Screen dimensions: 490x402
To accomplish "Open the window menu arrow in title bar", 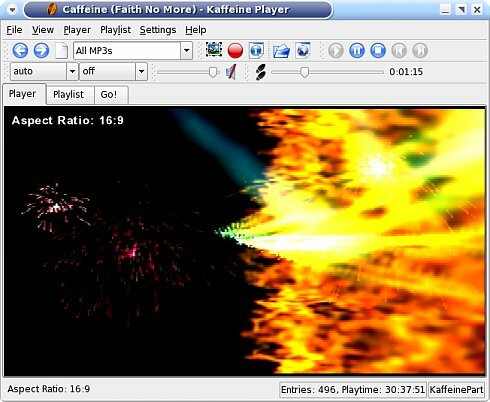I will click(x=12, y=10).
